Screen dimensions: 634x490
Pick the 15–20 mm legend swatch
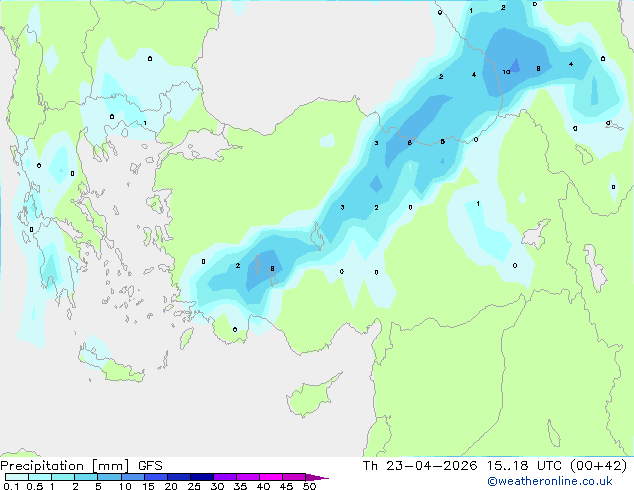155,477
